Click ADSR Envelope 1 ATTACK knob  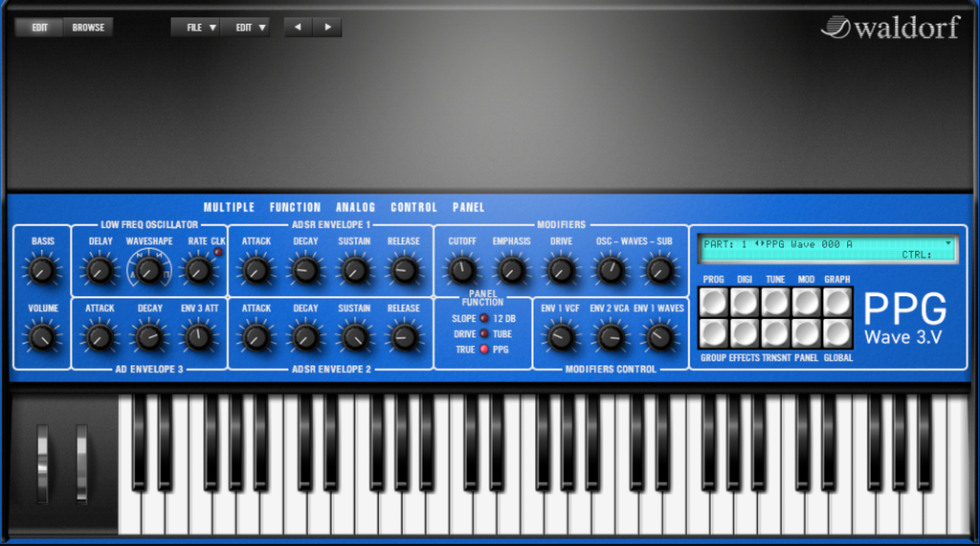pyautogui.click(x=256, y=271)
